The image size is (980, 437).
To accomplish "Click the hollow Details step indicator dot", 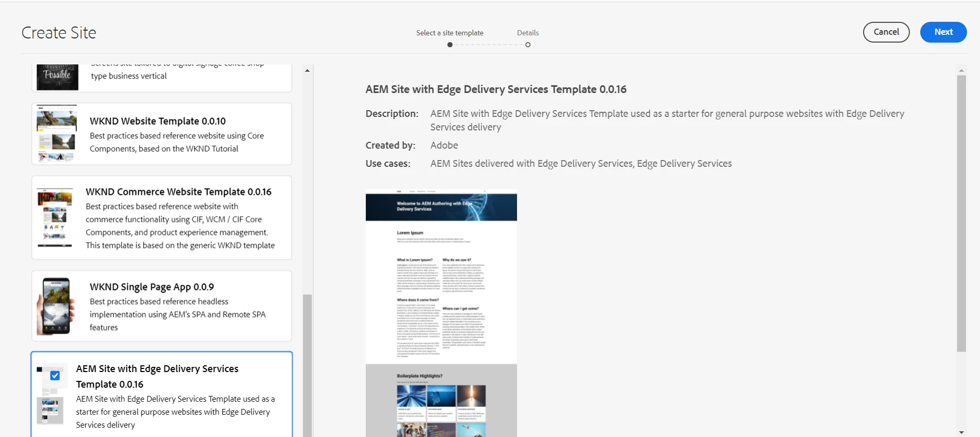I will click(x=528, y=45).
